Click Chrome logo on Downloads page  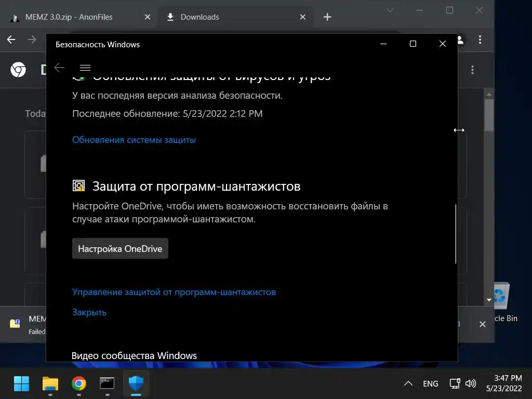[x=18, y=70]
